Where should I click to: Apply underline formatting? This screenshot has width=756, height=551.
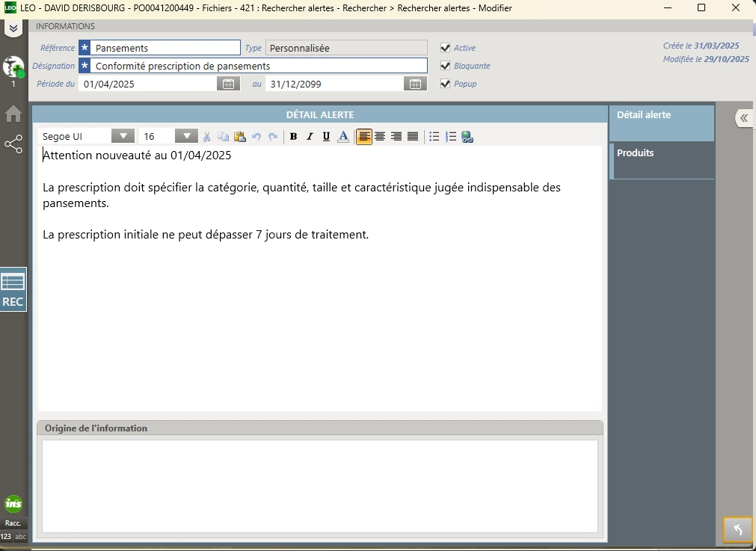pos(326,137)
